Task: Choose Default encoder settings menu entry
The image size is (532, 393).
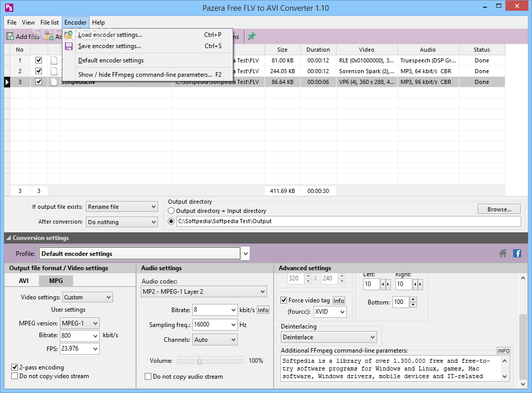Action: pyautogui.click(x=148, y=60)
